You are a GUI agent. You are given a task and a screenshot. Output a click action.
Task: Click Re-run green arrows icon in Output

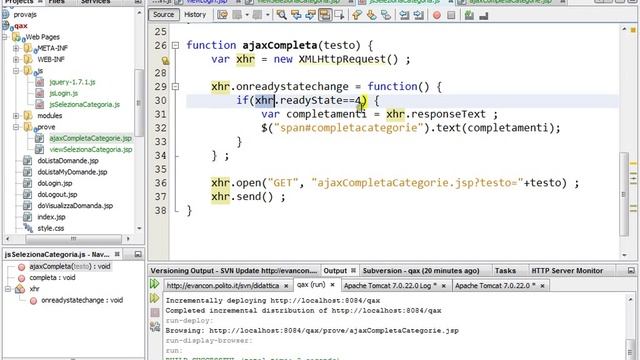(154, 284)
